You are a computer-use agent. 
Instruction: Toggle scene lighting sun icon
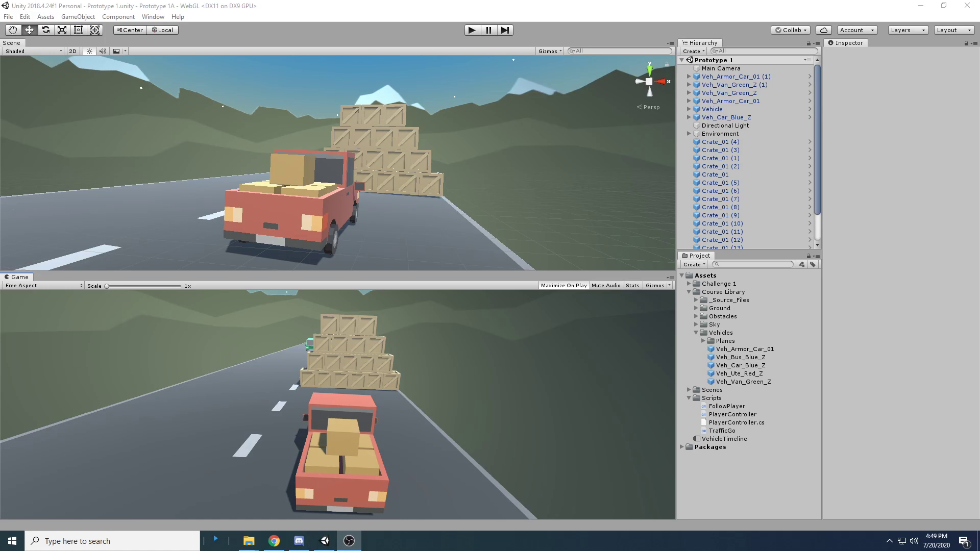click(89, 51)
